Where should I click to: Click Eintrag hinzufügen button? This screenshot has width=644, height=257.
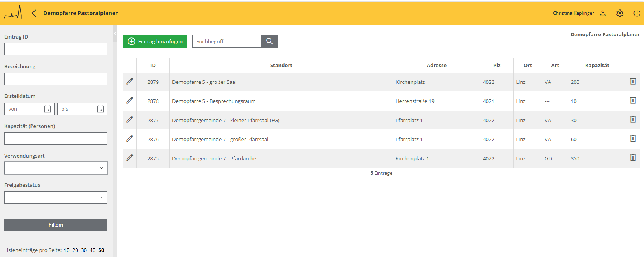(x=155, y=41)
